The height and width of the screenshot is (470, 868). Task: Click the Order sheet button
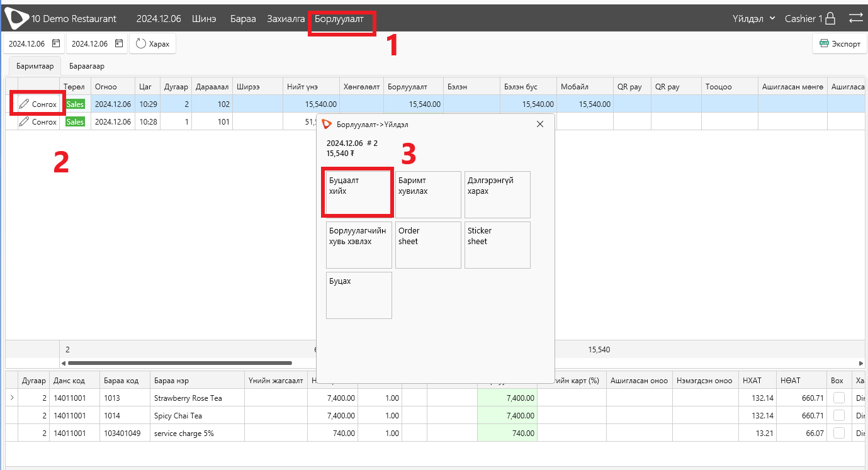(x=428, y=245)
